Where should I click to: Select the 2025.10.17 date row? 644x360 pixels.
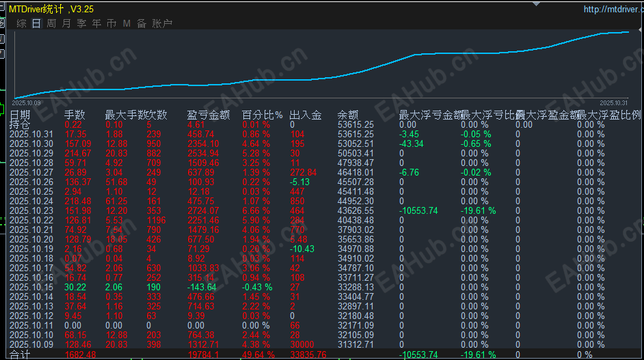pos(31,268)
